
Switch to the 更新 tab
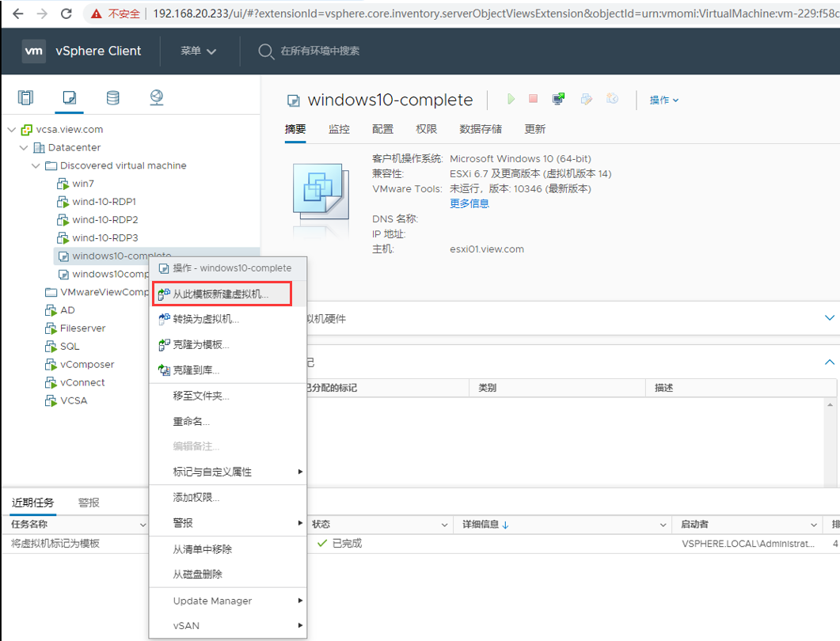coord(535,129)
